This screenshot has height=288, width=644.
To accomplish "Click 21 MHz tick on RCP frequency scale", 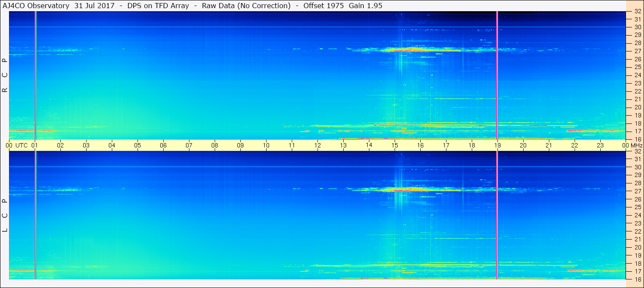I will click(x=638, y=99).
